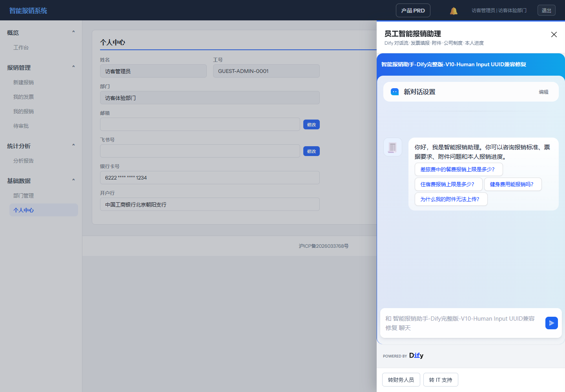
Task: Choose the 住宿费报销上限是多少? suggestion
Action: point(448,184)
